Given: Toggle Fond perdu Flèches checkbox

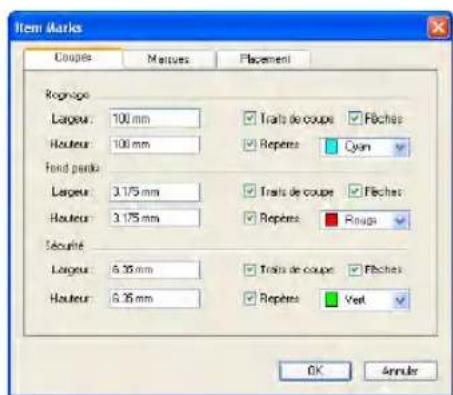Looking at the screenshot, I should (x=355, y=191).
